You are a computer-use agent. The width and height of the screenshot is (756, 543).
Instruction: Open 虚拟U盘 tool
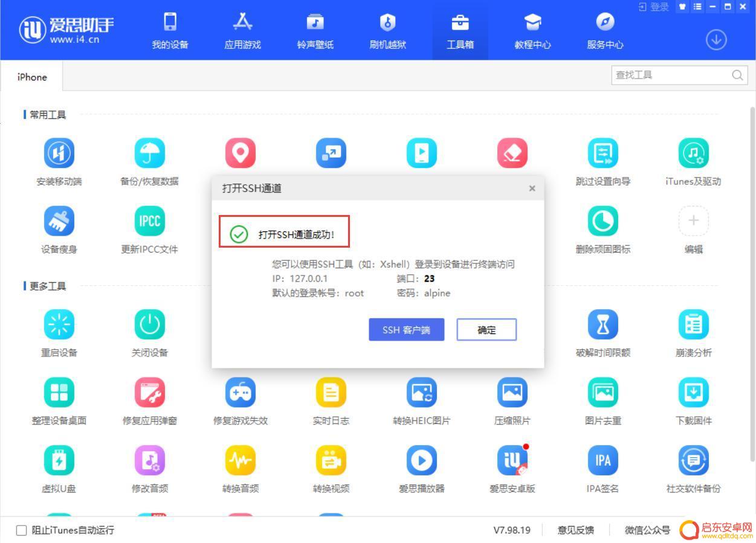tap(59, 460)
